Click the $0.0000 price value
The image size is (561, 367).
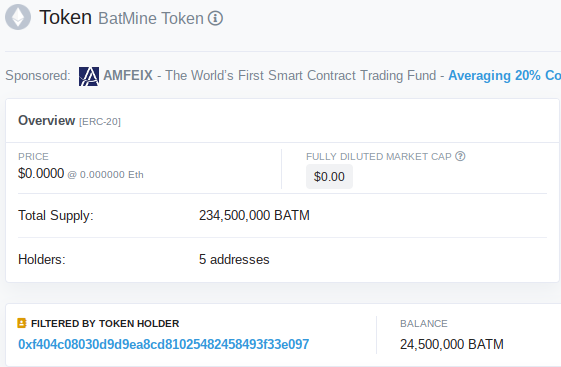click(41, 173)
